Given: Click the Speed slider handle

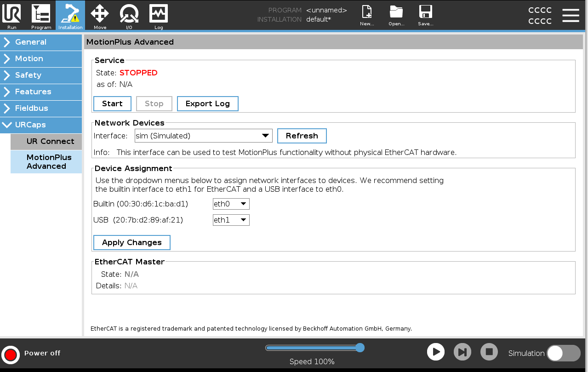Looking at the screenshot, I should coord(360,348).
